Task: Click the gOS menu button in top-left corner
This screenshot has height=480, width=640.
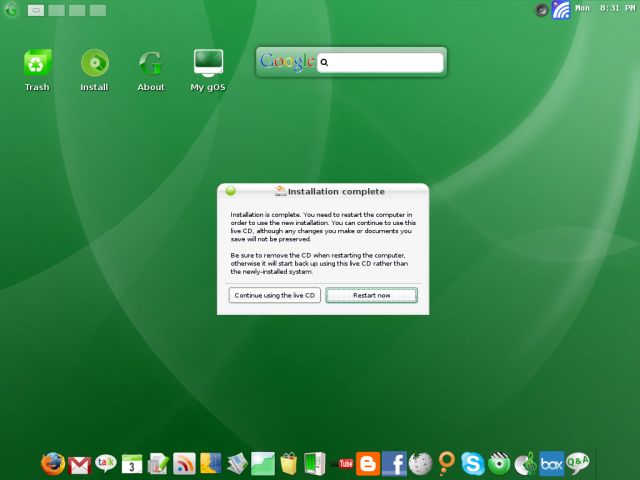Action: (x=11, y=10)
